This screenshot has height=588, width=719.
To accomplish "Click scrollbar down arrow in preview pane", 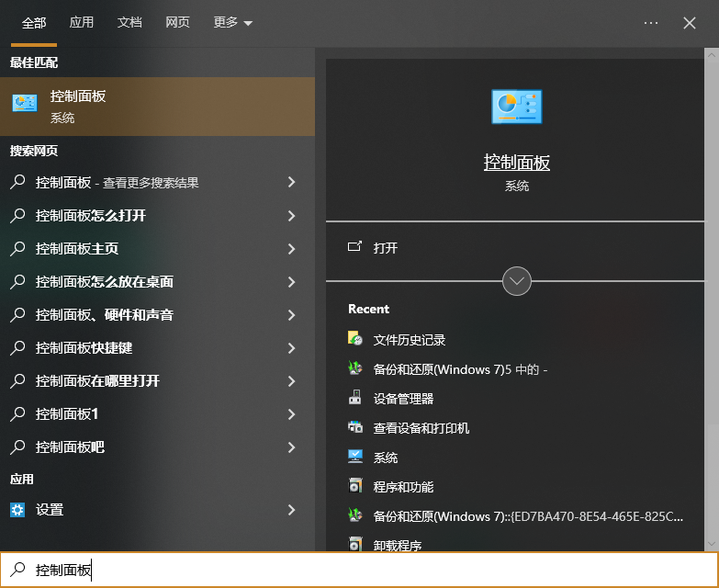I will (x=712, y=544).
